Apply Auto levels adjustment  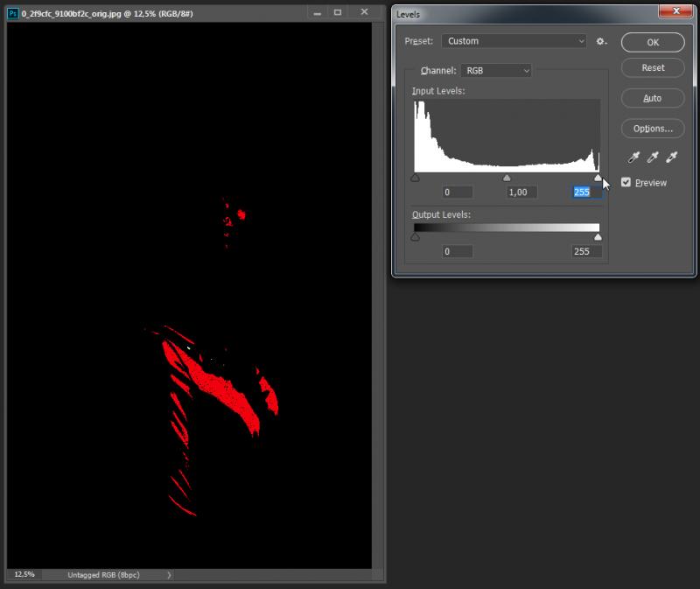(653, 98)
